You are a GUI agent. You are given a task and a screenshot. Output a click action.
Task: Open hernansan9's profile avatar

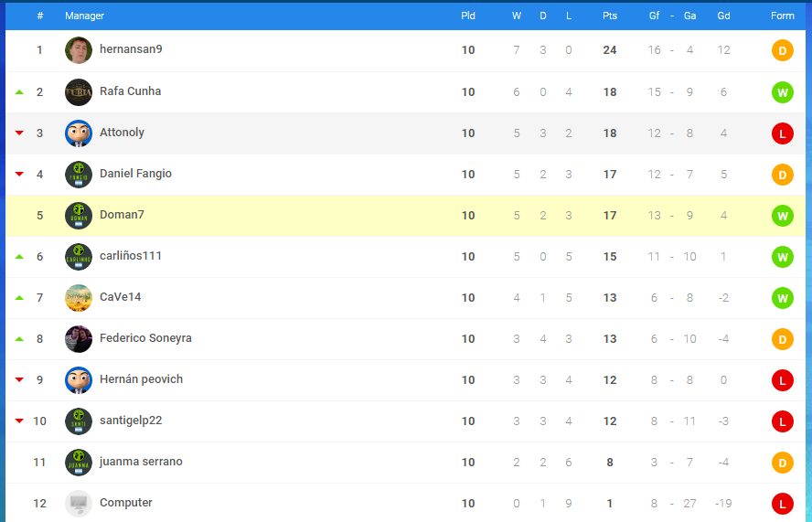[x=79, y=50]
